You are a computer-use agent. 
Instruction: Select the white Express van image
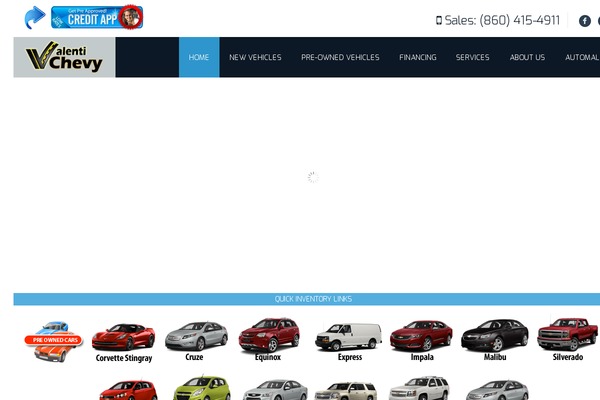point(348,336)
